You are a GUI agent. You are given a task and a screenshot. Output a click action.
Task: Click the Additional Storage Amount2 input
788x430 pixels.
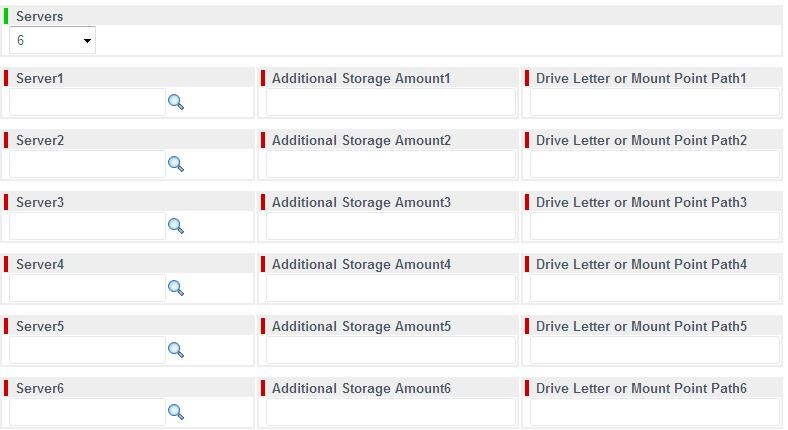click(390, 164)
